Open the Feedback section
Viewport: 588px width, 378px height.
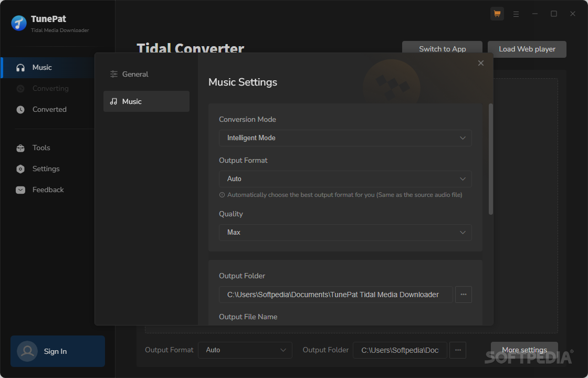(48, 190)
